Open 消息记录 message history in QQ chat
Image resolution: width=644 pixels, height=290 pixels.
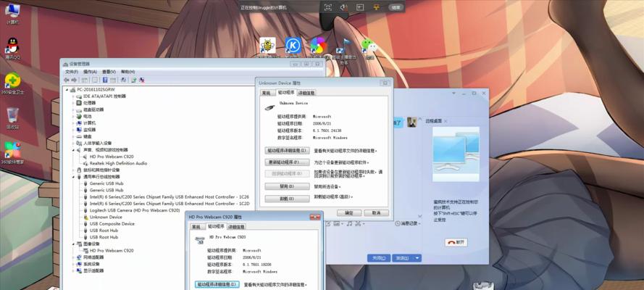[x=407, y=223]
